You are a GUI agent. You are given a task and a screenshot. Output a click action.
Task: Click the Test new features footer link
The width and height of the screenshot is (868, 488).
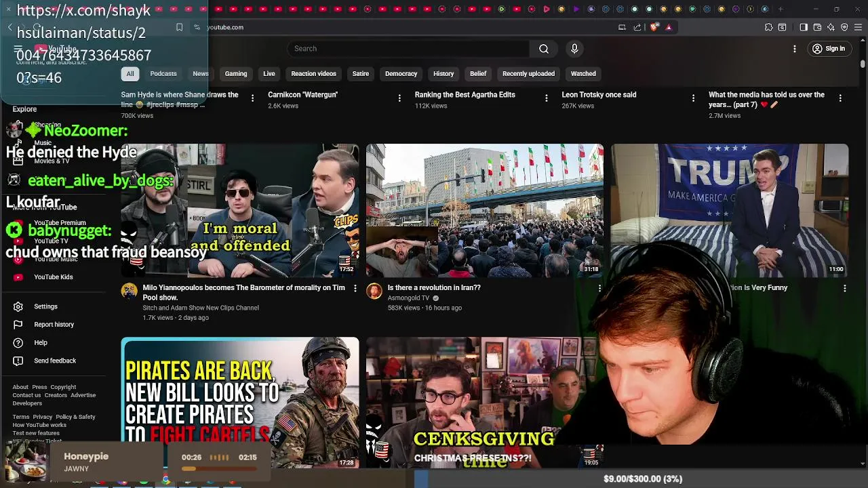36,433
